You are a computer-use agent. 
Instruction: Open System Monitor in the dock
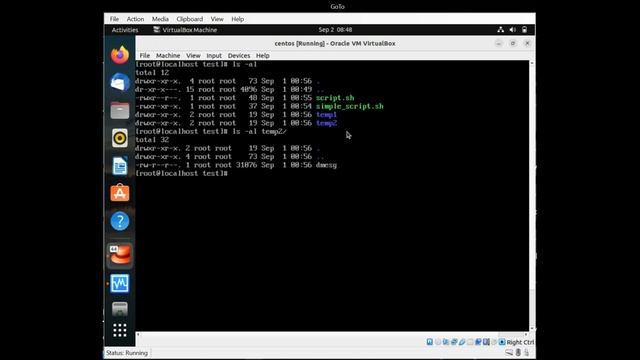click(120, 283)
